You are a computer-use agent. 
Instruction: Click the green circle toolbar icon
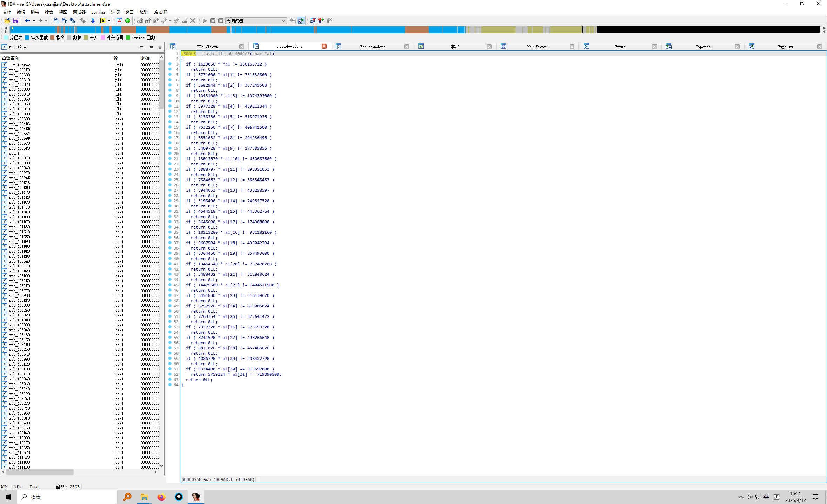tap(128, 21)
